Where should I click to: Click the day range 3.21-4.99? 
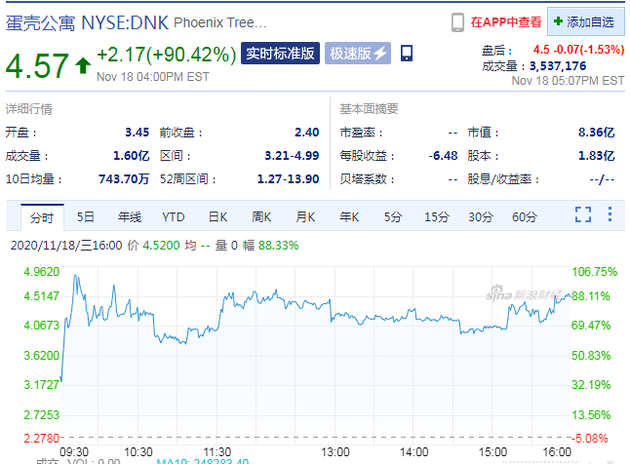[x=292, y=155]
